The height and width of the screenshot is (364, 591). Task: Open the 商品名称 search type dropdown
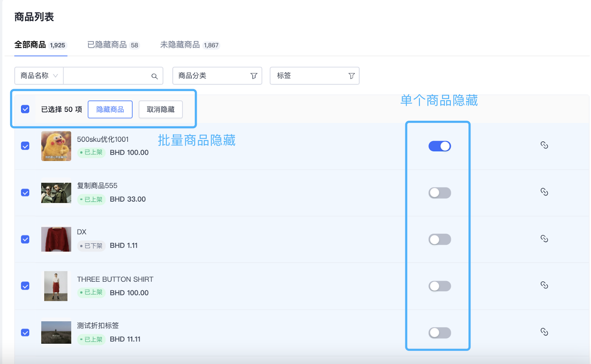(39, 76)
